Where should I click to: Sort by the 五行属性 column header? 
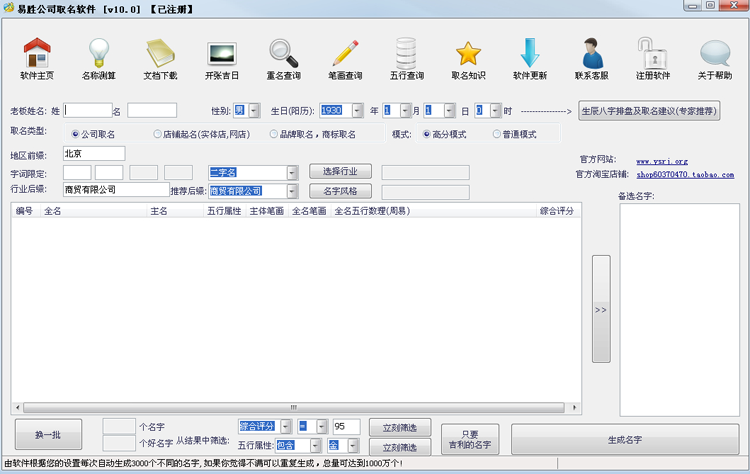[x=225, y=211]
